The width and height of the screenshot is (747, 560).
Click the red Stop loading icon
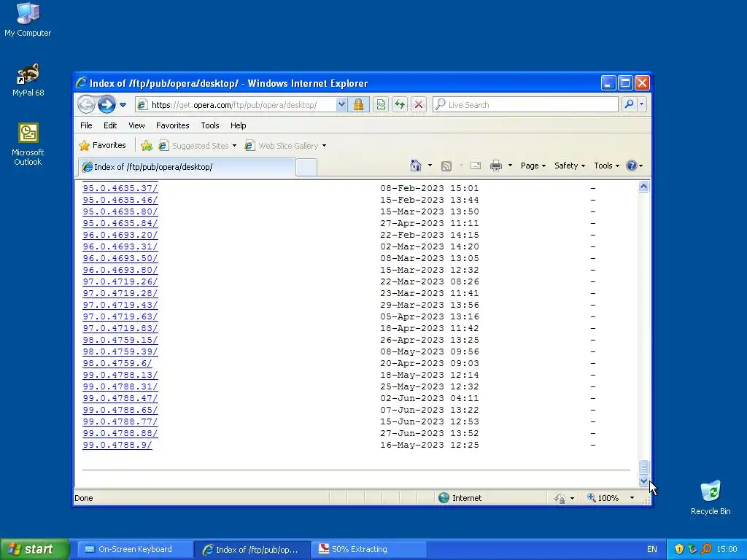point(418,104)
